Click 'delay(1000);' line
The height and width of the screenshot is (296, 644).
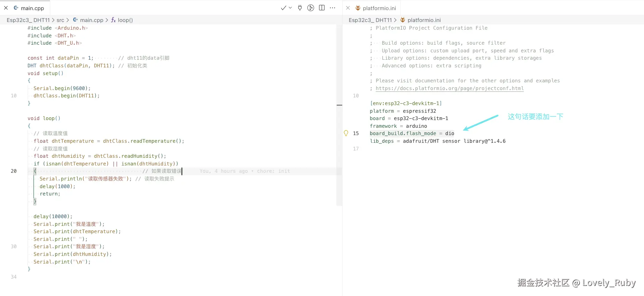pyautogui.click(x=58, y=186)
